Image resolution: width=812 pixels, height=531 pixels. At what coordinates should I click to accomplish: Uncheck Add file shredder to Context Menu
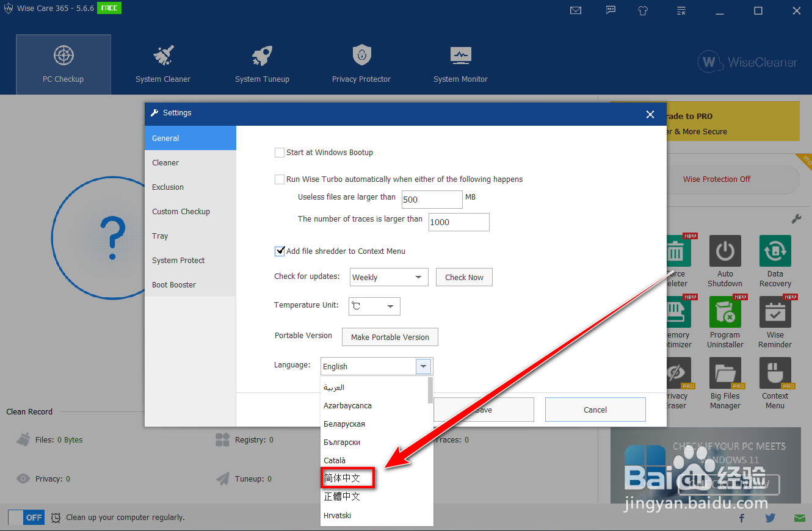(x=280, y=251)
